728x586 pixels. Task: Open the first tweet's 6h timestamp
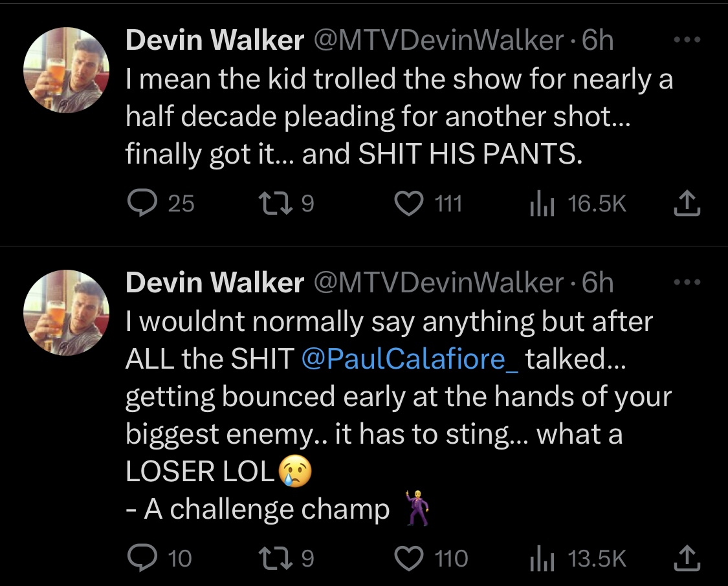tap(597, 40)
